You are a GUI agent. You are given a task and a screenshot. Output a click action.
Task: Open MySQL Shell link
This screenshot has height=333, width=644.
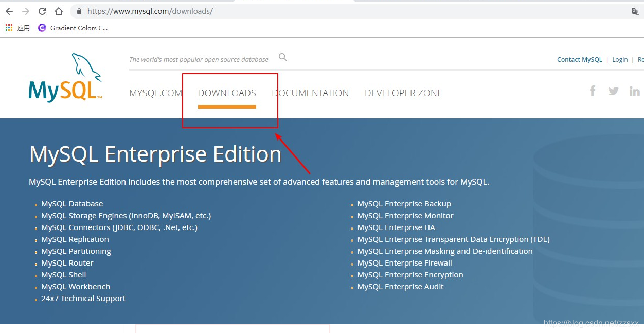pyautogui.click(x=64, y=275)
